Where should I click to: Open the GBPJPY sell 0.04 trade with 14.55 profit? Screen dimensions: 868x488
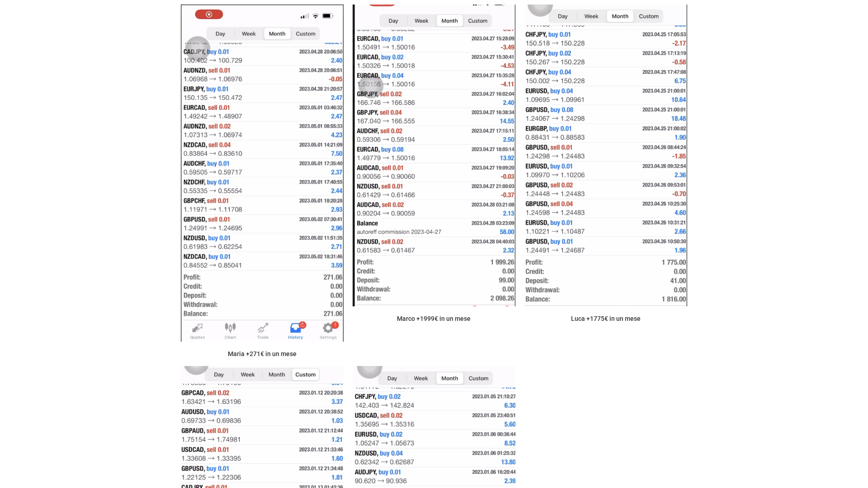[435, 117]
